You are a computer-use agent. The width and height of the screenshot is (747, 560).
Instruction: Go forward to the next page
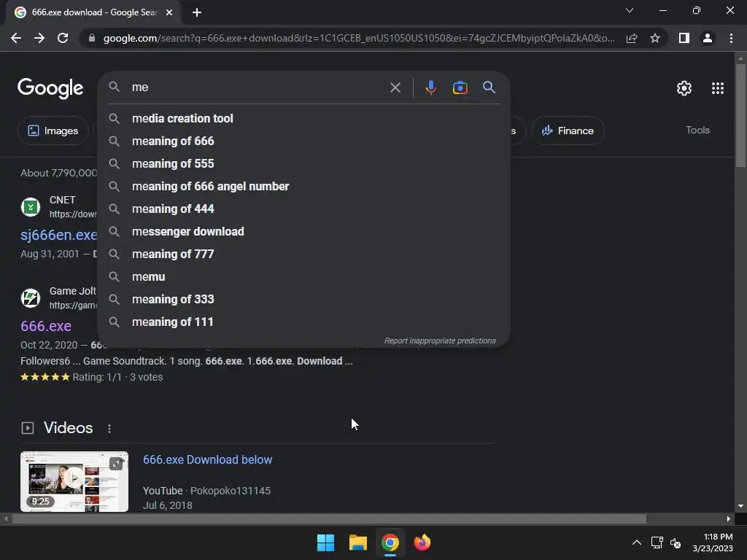[x=39, y=38]
